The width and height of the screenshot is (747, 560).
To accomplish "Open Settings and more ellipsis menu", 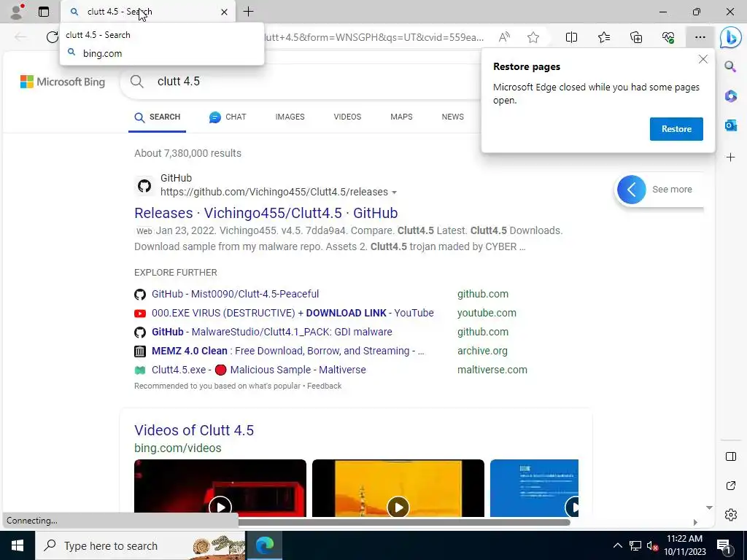I will tap(700, 37).
